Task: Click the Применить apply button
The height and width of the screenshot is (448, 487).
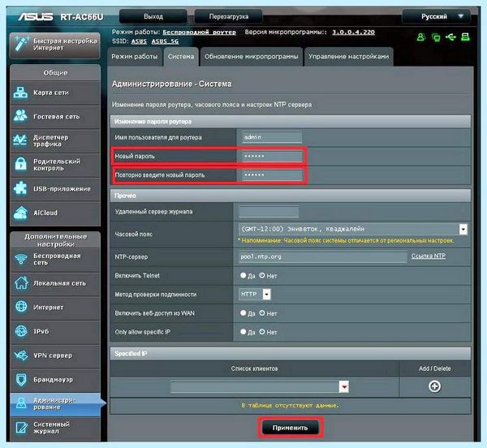Action: point(290,428)
